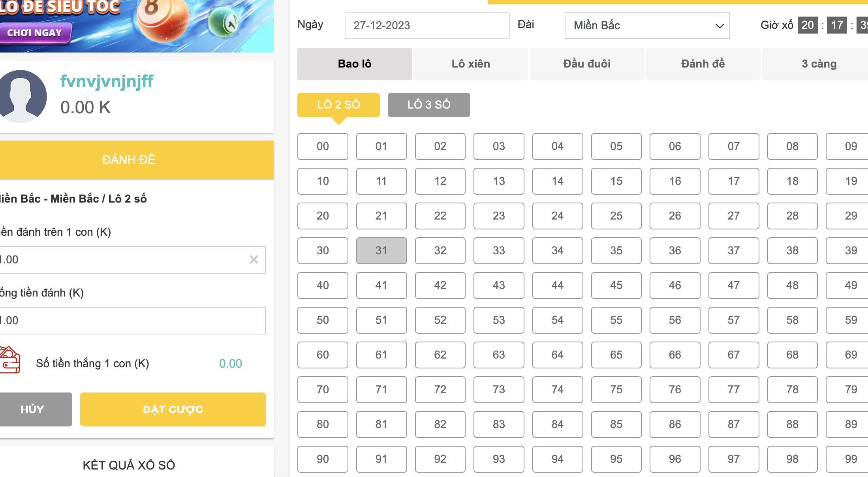Toggle number 00 in the grid
The image size is (868, 477).
pyautogui.click(x=323, y=146)
